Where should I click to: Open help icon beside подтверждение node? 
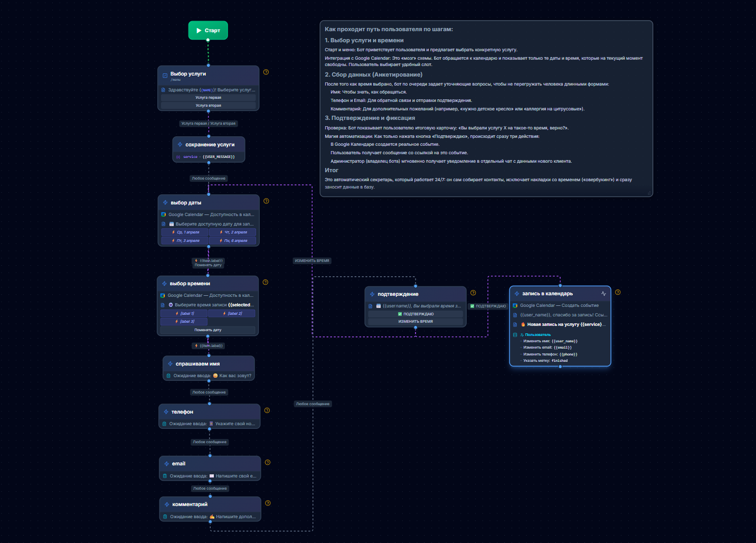(x=473, y=293)
